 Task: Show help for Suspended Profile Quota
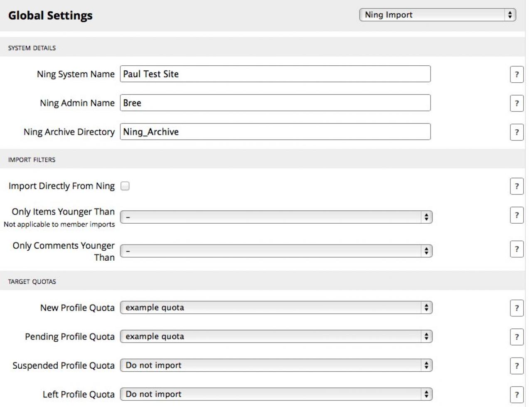[x=516, y=366]
